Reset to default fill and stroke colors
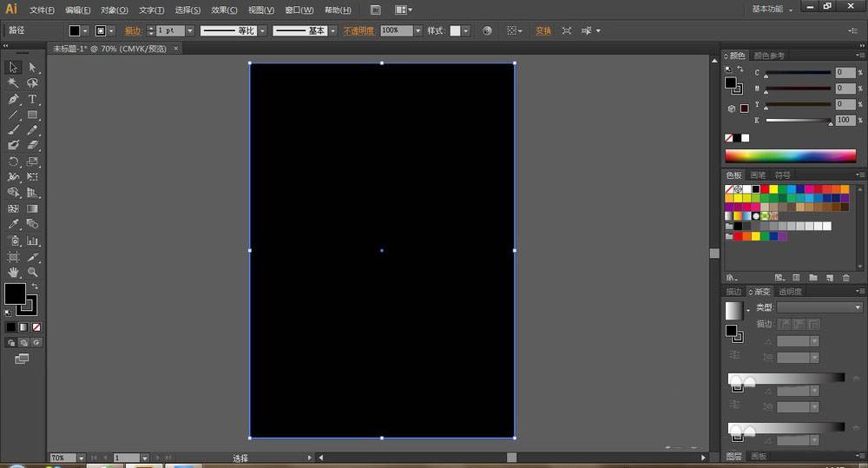This screenshot has height=468, width=868. [x=9, y=312]
